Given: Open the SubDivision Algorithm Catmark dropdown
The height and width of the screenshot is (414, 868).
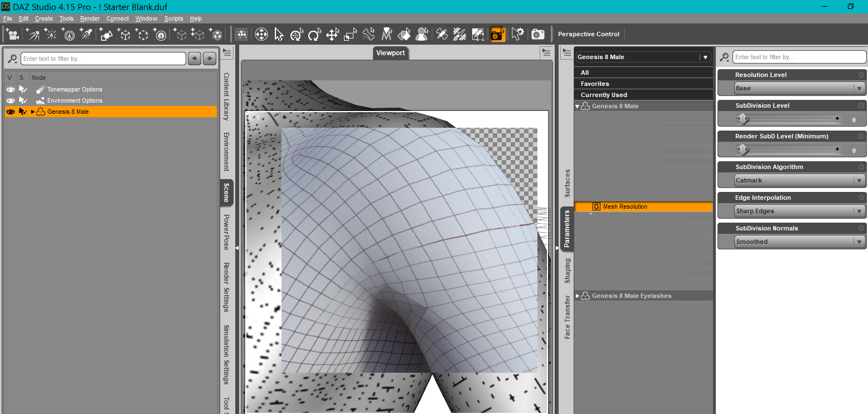Looking at the screenshot, I should 800,180.
